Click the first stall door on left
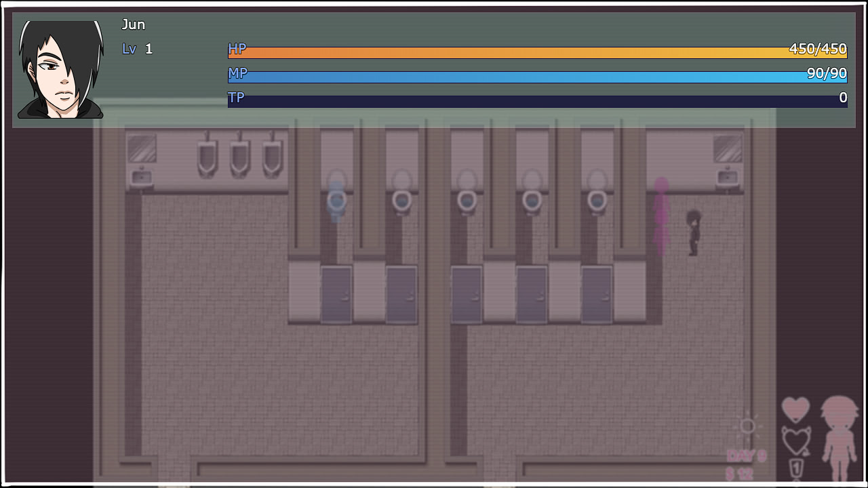868x488 pixels. point(336,294)
